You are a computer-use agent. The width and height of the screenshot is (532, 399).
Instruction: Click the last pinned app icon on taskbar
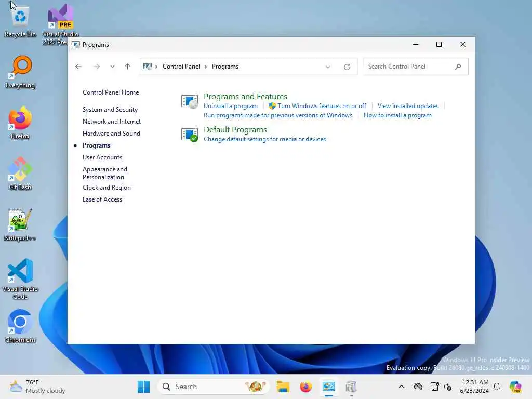click(x=351, y=387)
